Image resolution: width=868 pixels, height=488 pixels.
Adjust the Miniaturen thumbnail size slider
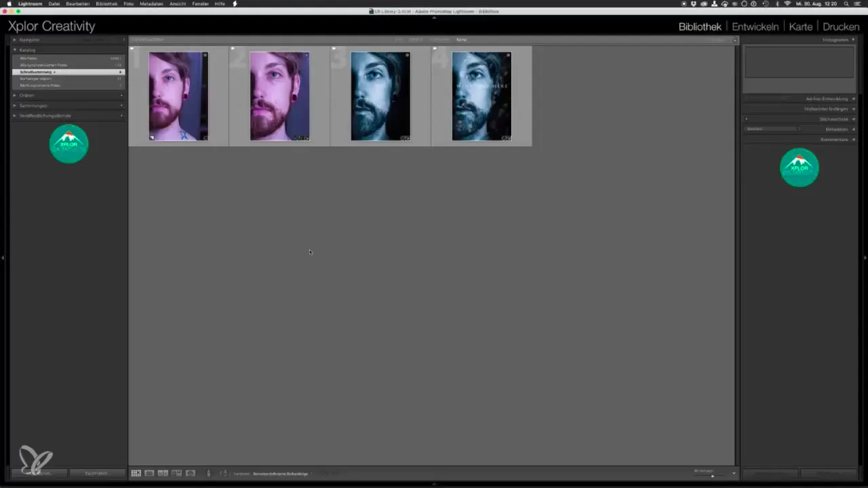712,476
